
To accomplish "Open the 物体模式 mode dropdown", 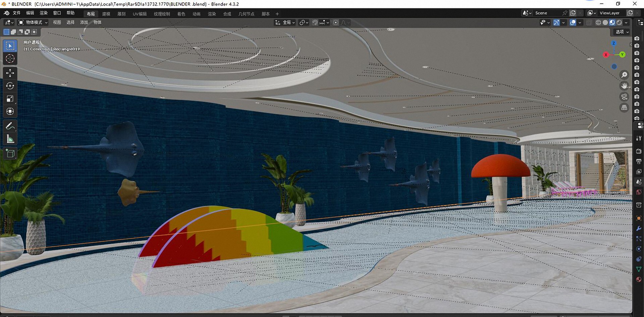I will (33, 22).
